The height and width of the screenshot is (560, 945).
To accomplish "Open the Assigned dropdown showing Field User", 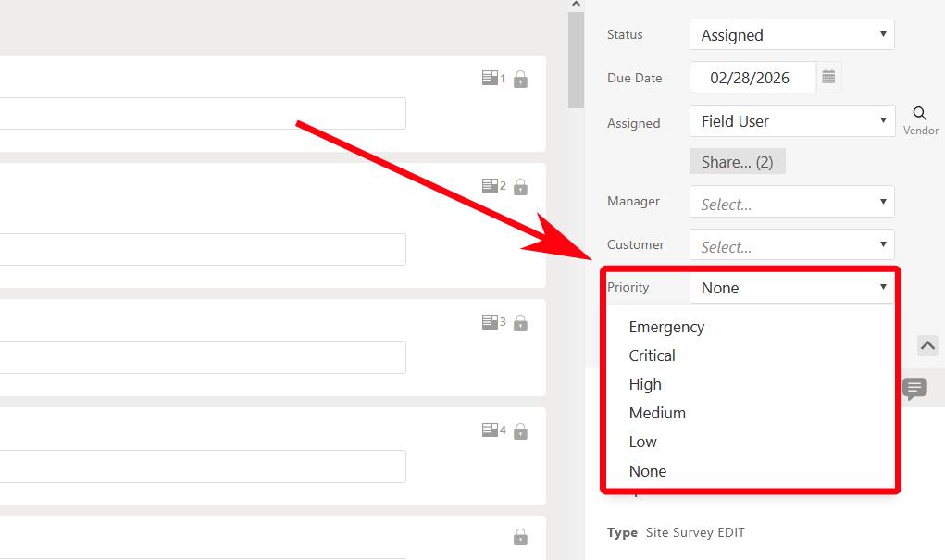I will tap(791, 121).
